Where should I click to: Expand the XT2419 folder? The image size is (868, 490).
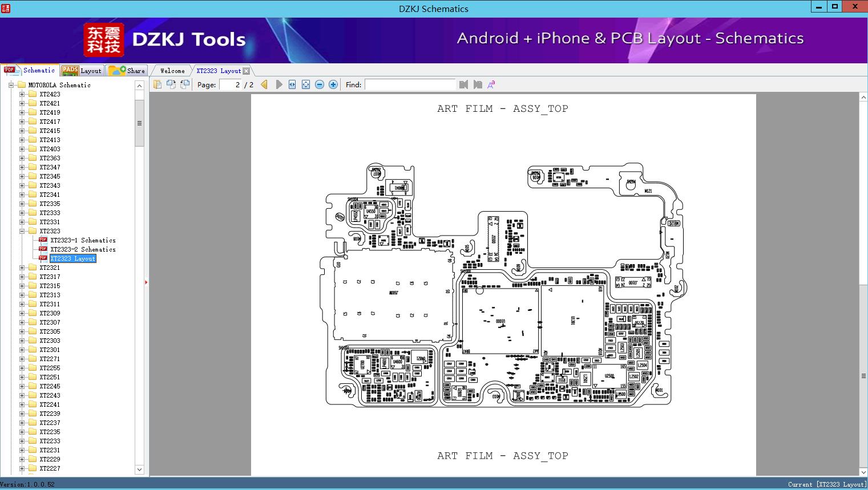click(22, 112)
